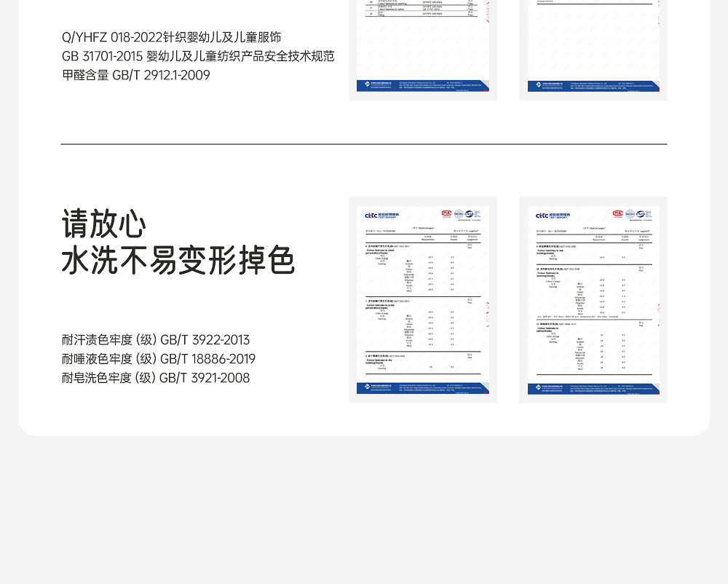Select the 水洗不易变形掉色 heading
The width and height of the screenshot is (728, 584).
point(178,261)
